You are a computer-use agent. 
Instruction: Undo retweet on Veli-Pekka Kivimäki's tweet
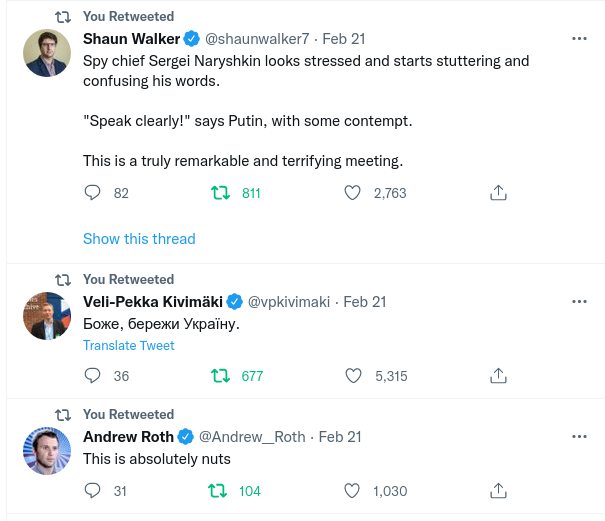pyautogui.click(x=221, y=376)
